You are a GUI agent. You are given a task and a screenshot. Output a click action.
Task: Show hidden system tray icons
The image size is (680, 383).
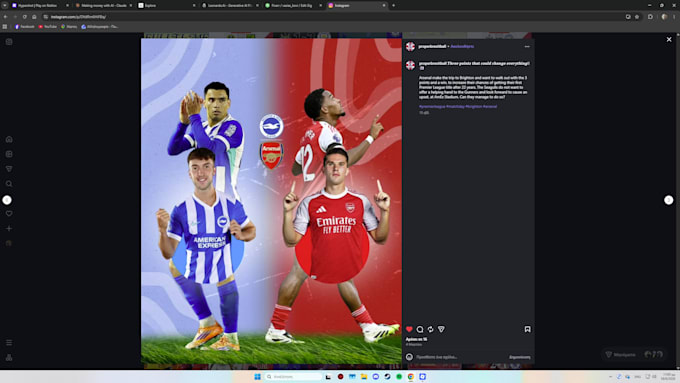click(x=611, y=376)
